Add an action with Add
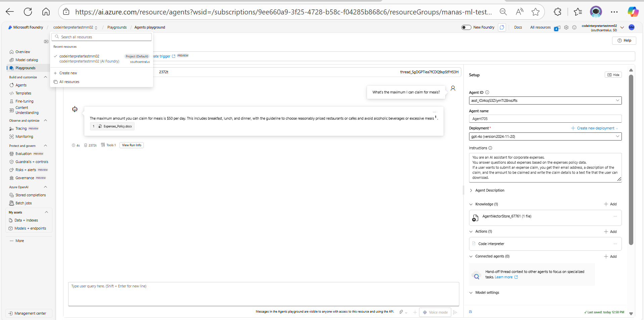Screen dimensions: 644x320 [x=610, y=232]
